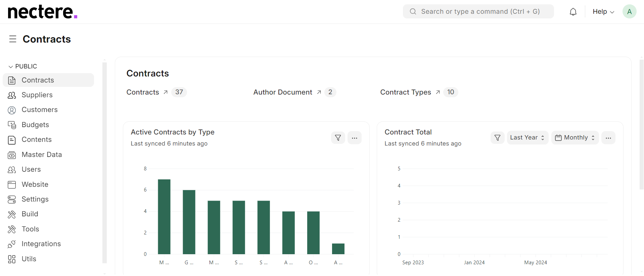The image size is (644, 276).
Task: Click the Tools sidebar wrench icon
Action: tap(12, 229)
